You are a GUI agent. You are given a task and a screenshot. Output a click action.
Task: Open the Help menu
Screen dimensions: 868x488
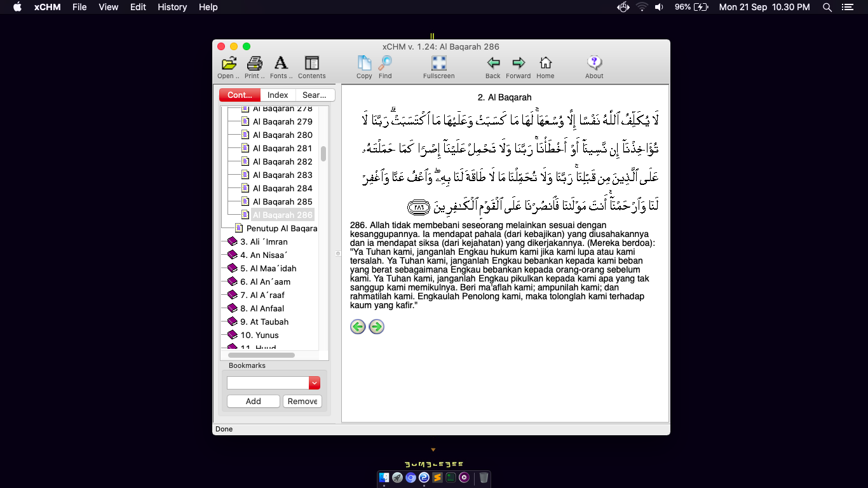click(x=208, y=7)
